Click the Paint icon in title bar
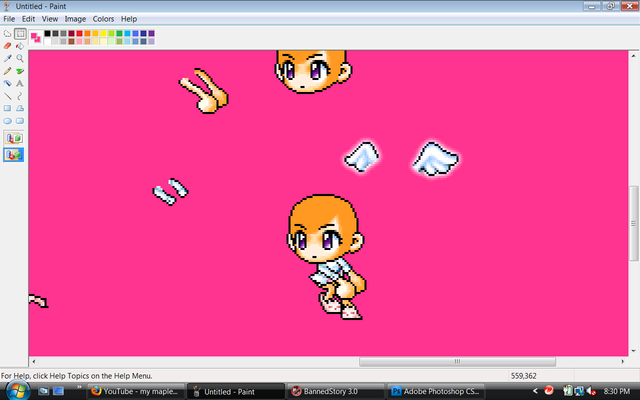The width and height of the screenshot is (640, 400). 7,6
